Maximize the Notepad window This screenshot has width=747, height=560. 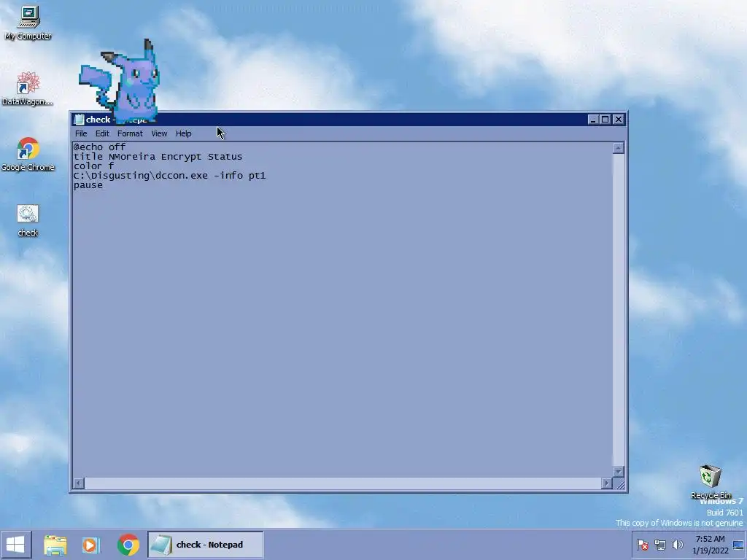tap(605, 120)
